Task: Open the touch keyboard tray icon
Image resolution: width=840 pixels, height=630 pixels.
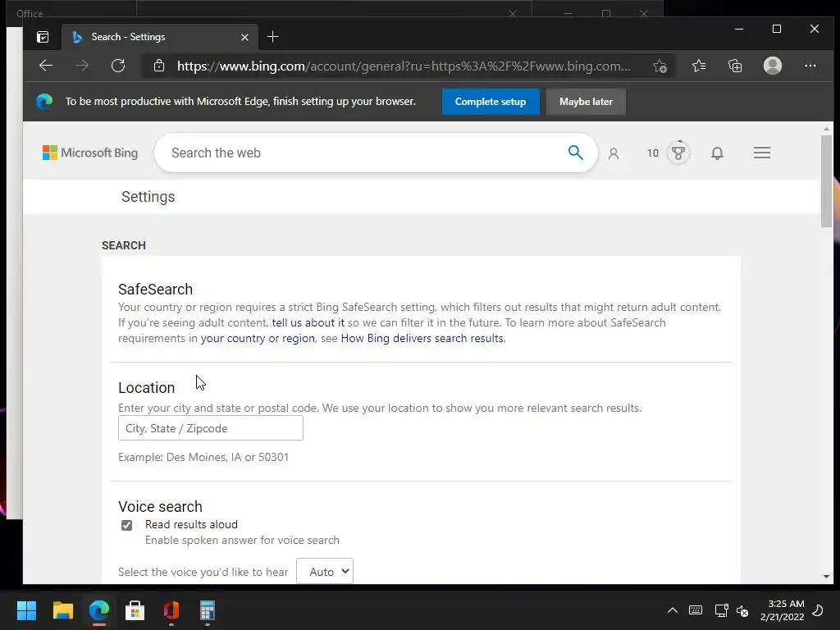Action: click(696, 610)
